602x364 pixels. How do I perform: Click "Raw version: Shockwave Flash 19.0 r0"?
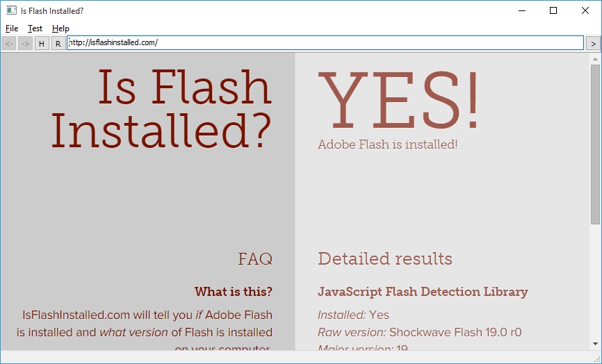pos(420,332)
